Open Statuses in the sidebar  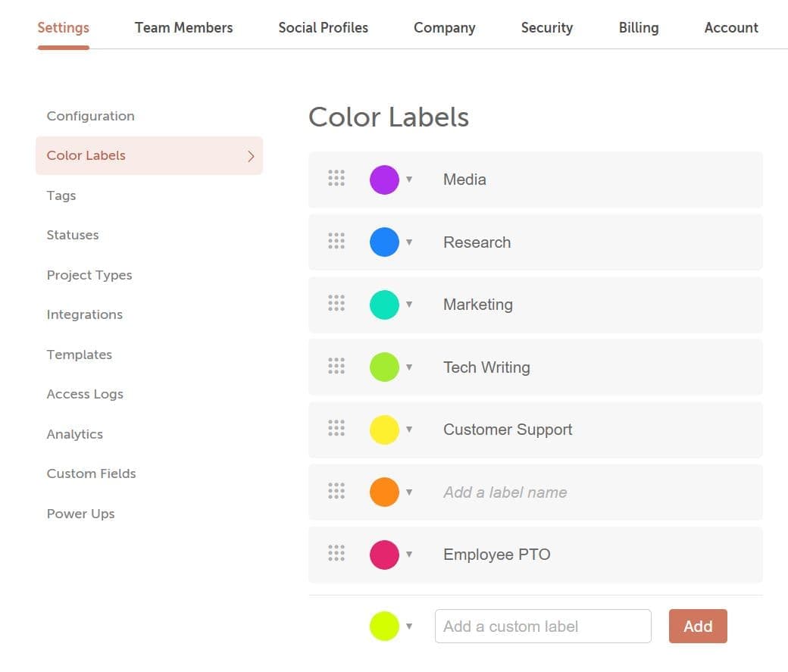[73, 235]
